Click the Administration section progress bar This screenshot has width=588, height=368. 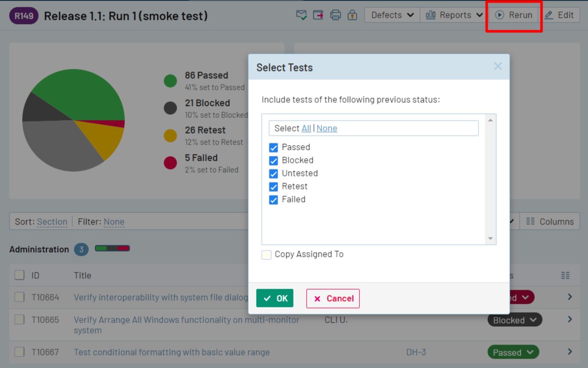coord(112,249)
